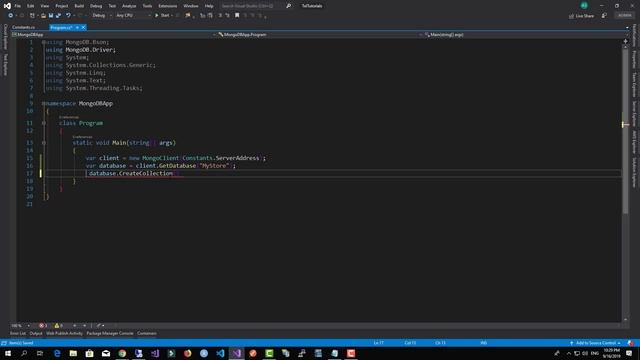
Task: Click the Undo toolbar icon
Action: tap(68, 16)
